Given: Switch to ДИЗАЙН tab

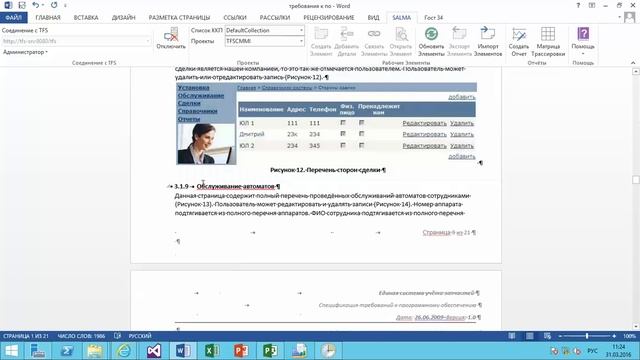Looking at the screenshot, I should click(x=123, y=18).
